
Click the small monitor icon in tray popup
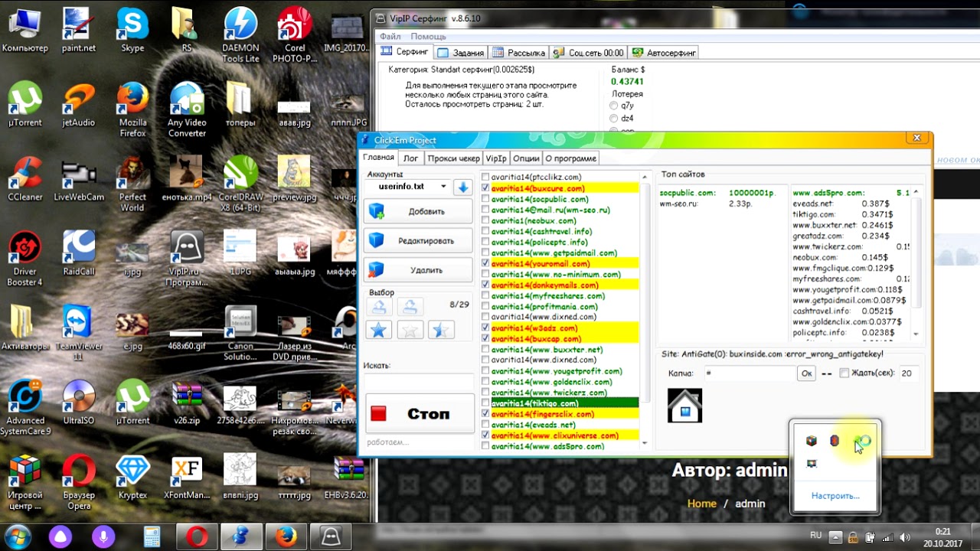pyautogui.click(x=811, y=464)
